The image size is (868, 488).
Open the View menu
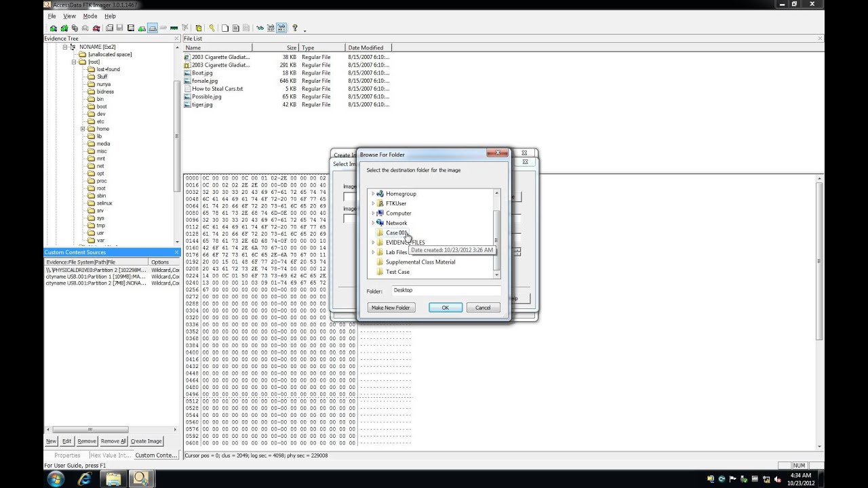[69, 16]
